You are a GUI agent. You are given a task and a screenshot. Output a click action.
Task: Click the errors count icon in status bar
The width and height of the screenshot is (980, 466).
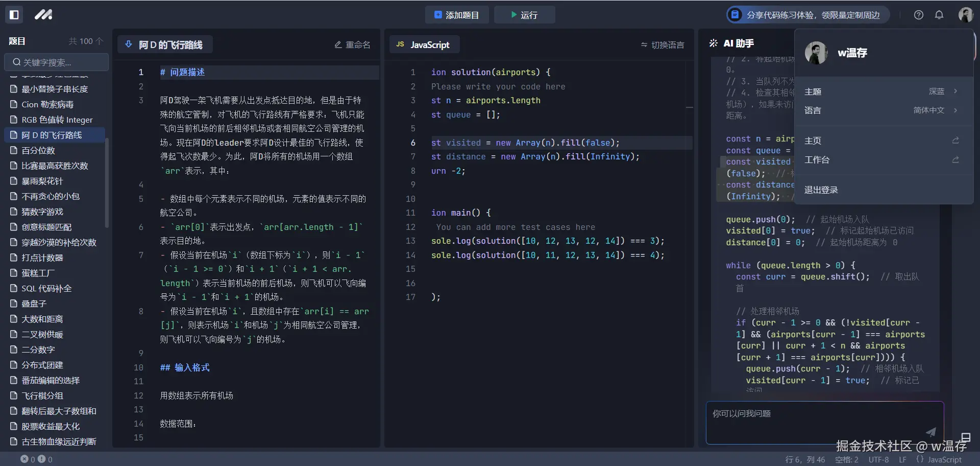(24, 459)
